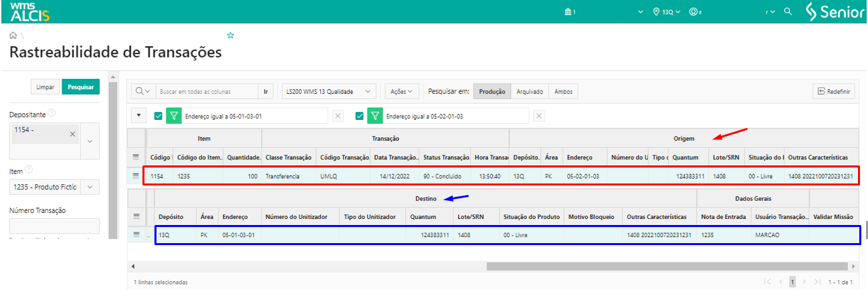Click page number 1 in pagination
Viewport: 868px width, 296px height.
tap(792, 282)
